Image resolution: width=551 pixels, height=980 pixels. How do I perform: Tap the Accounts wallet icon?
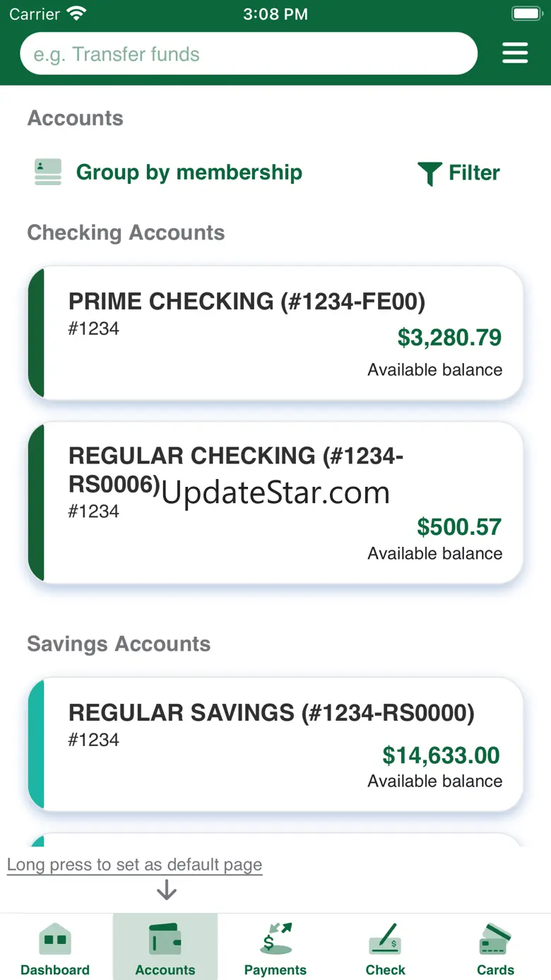point(165,939)
